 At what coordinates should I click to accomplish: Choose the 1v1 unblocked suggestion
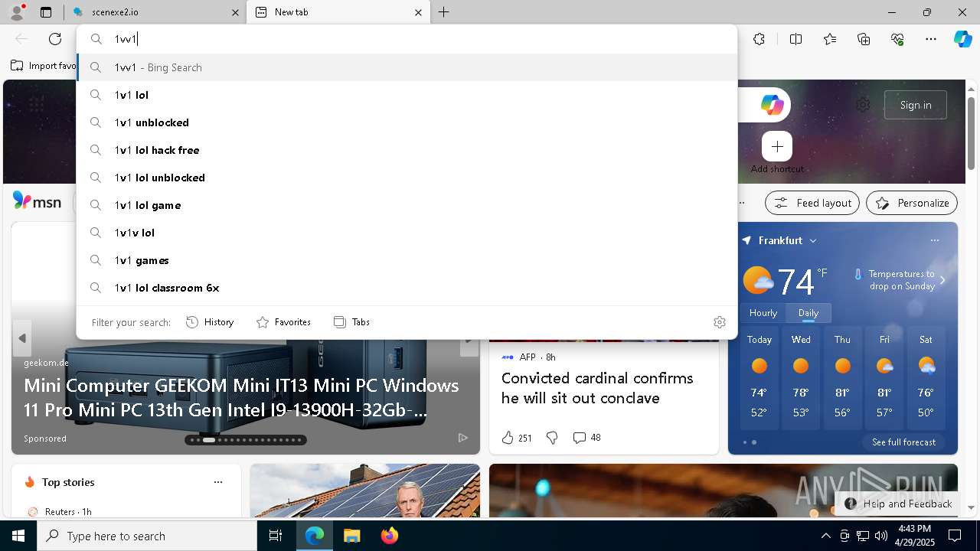click(x=407, y=122)
